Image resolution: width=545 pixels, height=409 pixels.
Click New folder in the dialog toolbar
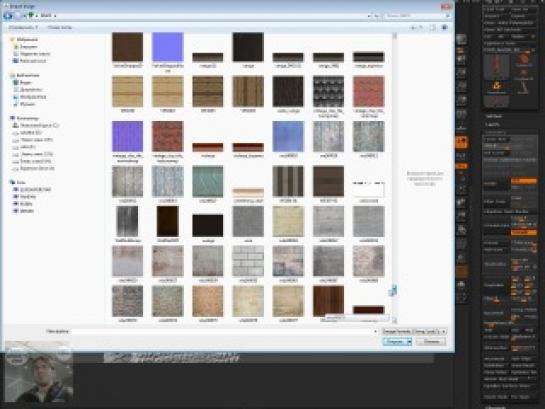point(59,27)
